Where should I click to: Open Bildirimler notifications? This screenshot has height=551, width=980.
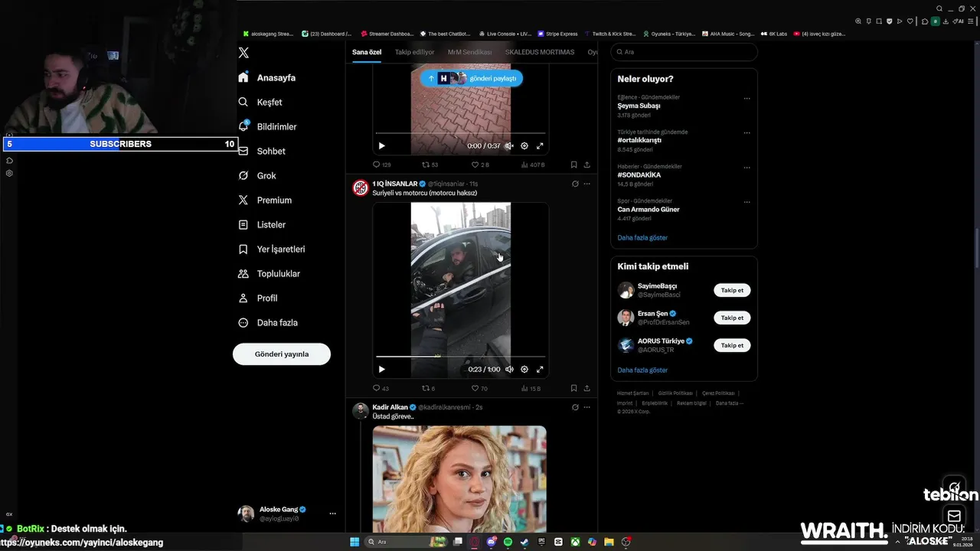pyautogui.click(x=267, y=126)
